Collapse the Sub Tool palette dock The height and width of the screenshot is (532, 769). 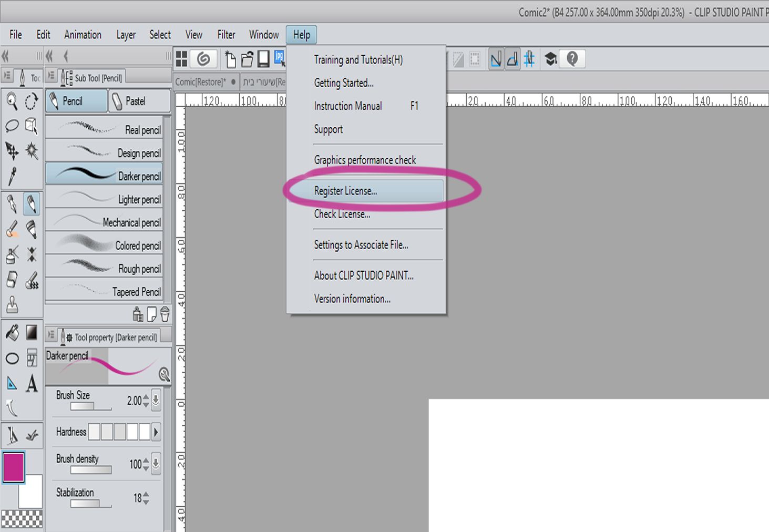pos(50,56)
